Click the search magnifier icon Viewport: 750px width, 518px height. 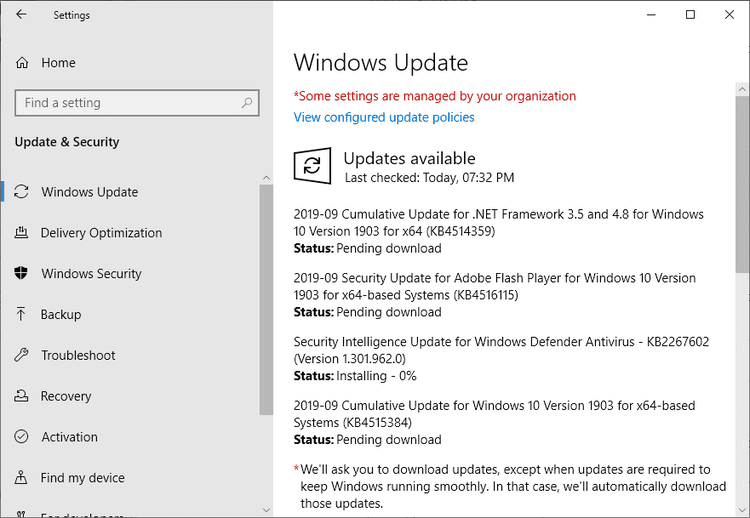click(247, 102)
